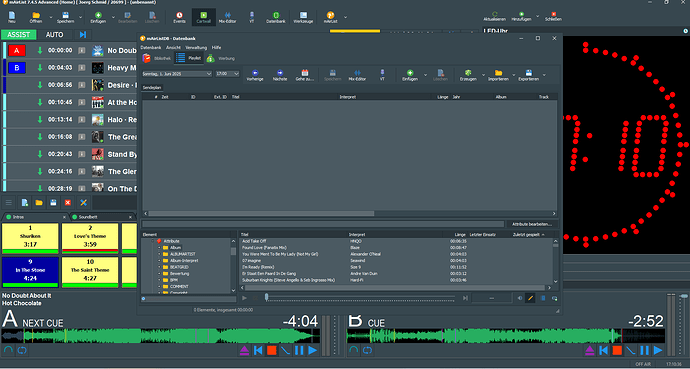Switch playlist mode to AUTO

[55, 35]
